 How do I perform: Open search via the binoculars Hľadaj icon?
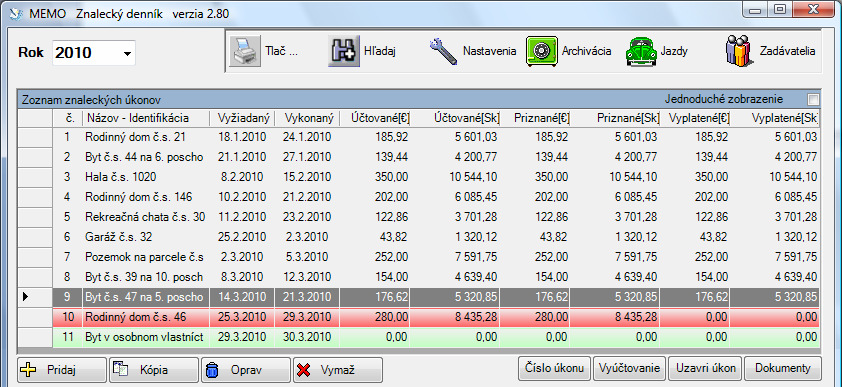pos(344,52)
